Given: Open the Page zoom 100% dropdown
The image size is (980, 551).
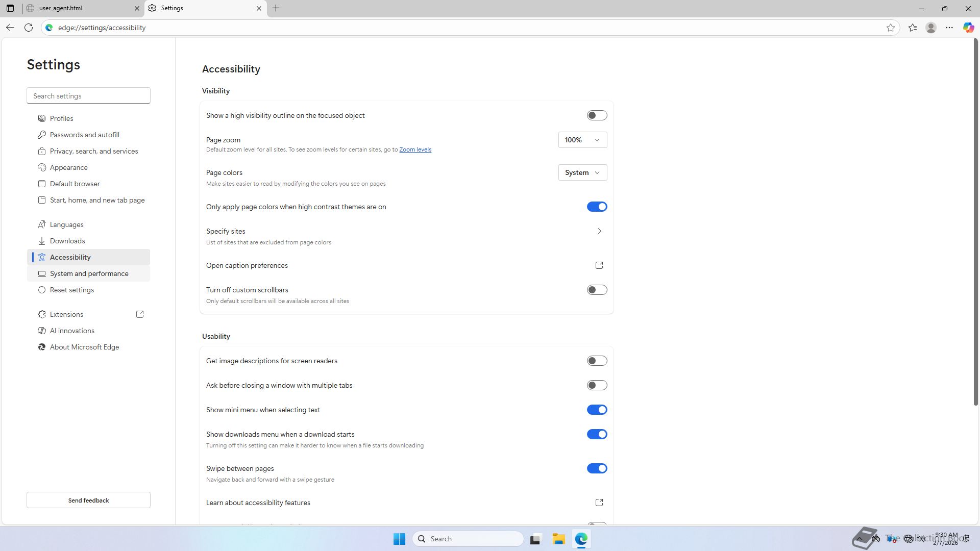Looking at the screenshot, I should tap(582, 140).
